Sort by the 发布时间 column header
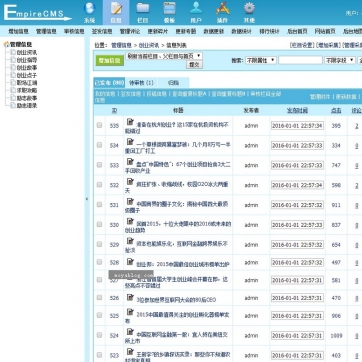Screen dimensions: 362x362 pos(297,110)
